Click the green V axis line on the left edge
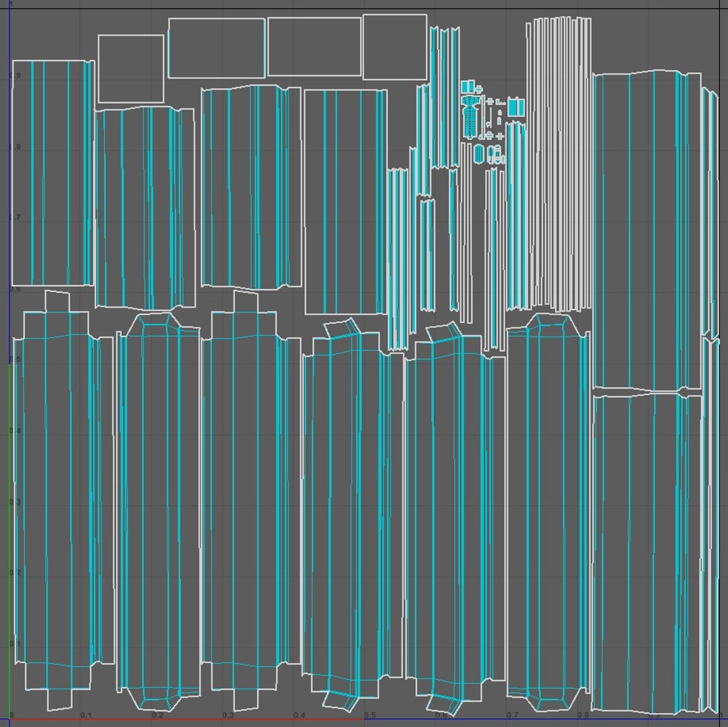This screenshot has width=728, height=727. pyautogui.click(x=9, y=541)
